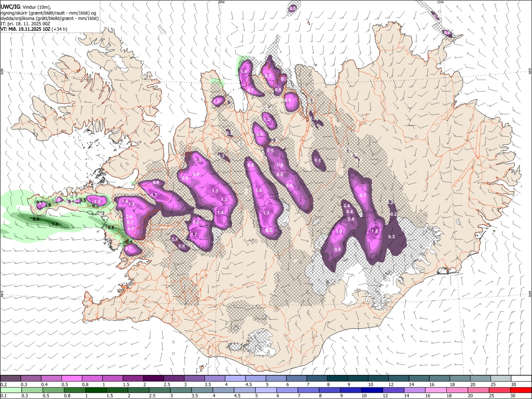Pick the dark teal 9 swatch in snow legend row

pyautogui.click(x=357, y=378)
